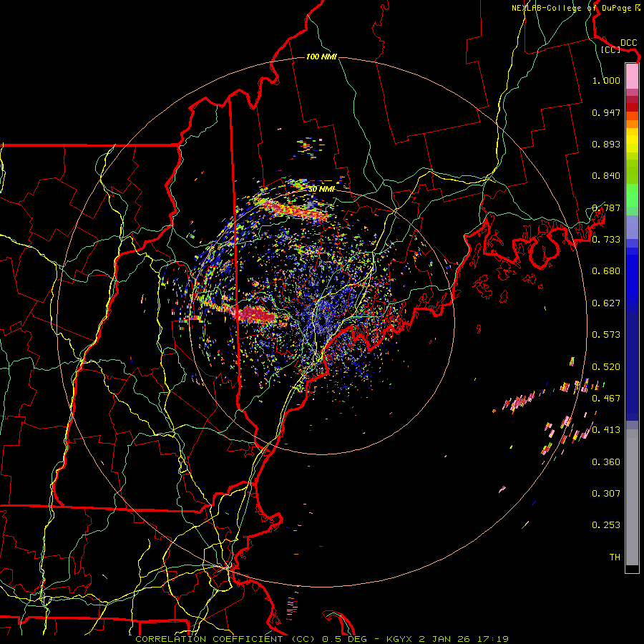644x644 pixels.
Task: Select the 0.520 legend value
Action: [606, 367]
